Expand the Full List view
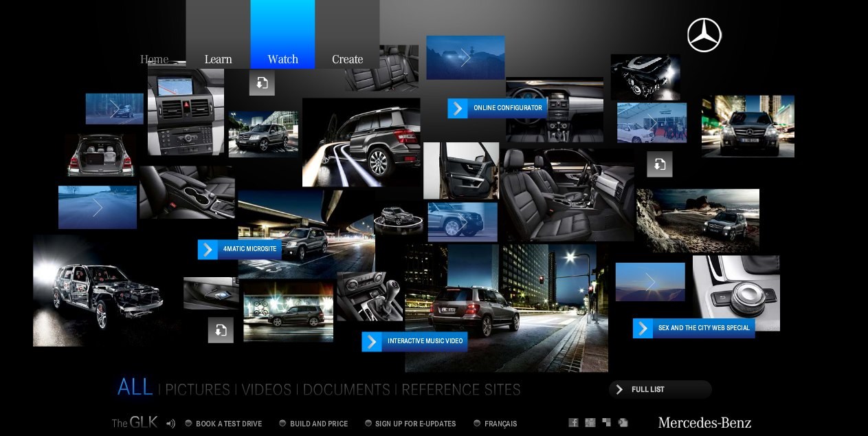This screenshot has width=868, height=436. pyautogui.click(x=660, y=389)
